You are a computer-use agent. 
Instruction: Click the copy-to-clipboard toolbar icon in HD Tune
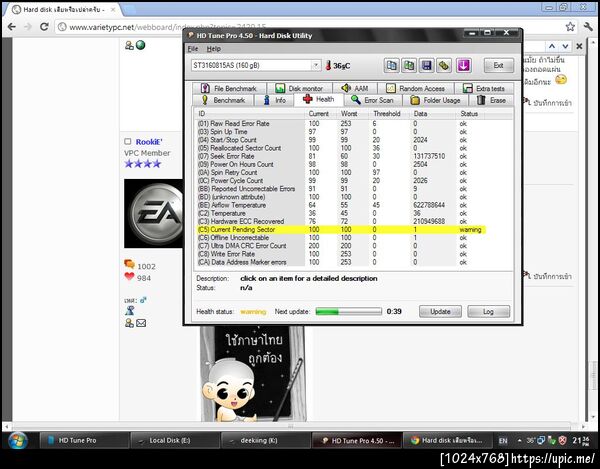tap(391, 65)
